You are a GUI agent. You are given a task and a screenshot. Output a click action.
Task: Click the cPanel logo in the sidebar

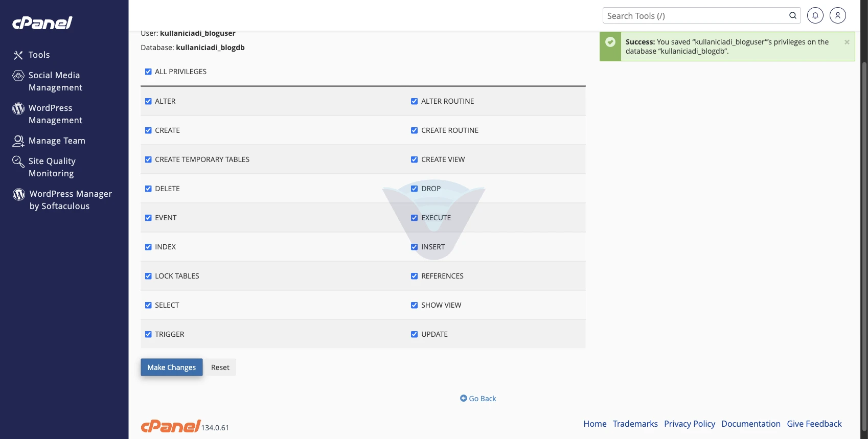click(x=42, y=23)
